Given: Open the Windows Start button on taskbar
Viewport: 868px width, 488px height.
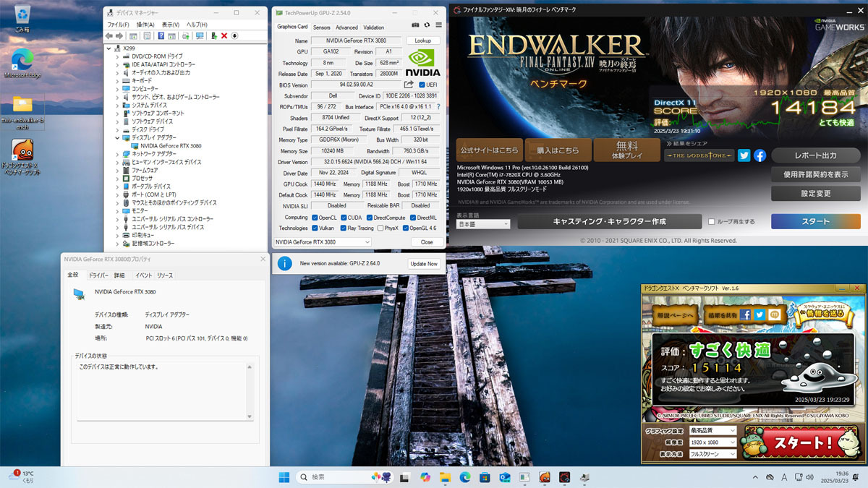Looking at the screenshot, I should (284, 476).
